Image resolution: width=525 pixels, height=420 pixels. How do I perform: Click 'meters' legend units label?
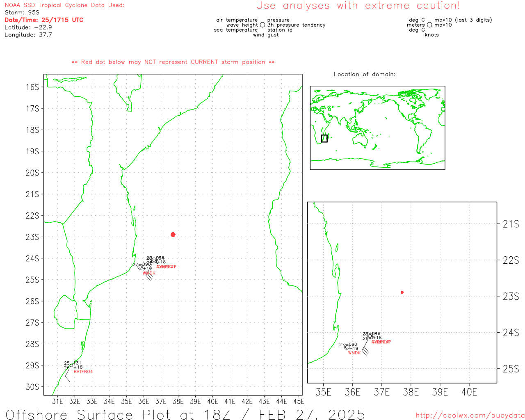(416, 25)
